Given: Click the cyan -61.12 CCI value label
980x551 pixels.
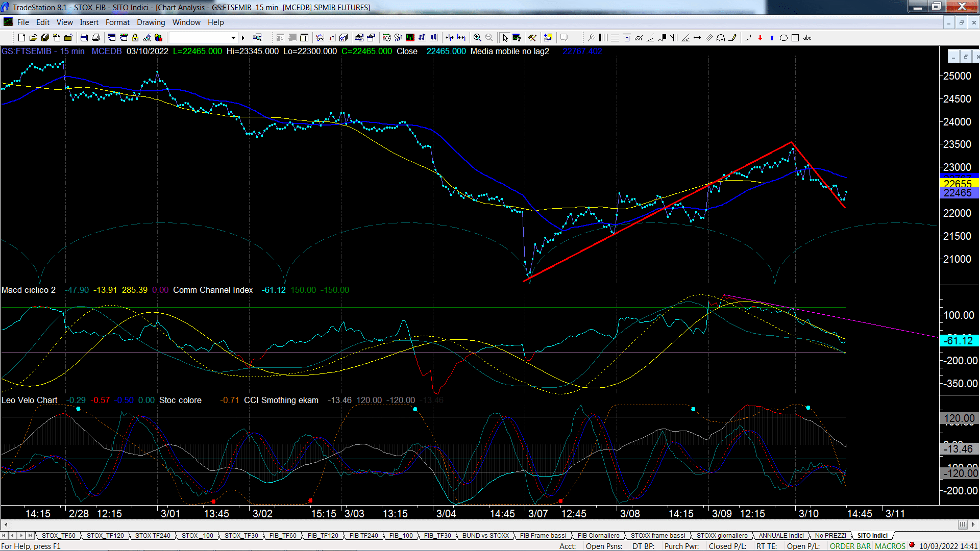Looking at the screenshot, I should click(959, 340).
